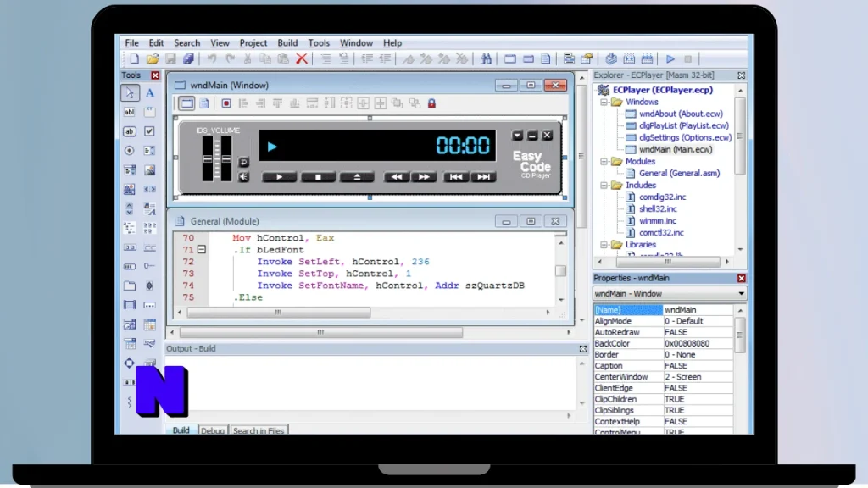
Task: Select the Static text 'A' tool
Action: [x=149, y=92]
